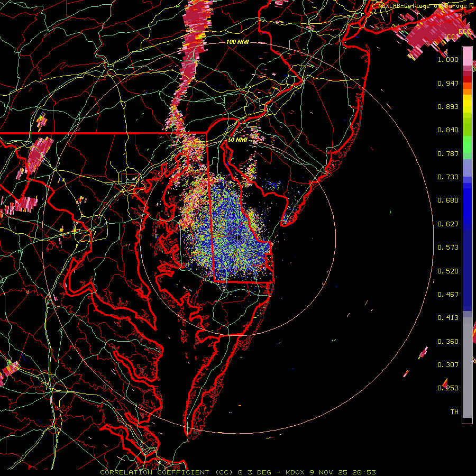
Task: Select the 0.787 scale value
Action: pos(448,153)
